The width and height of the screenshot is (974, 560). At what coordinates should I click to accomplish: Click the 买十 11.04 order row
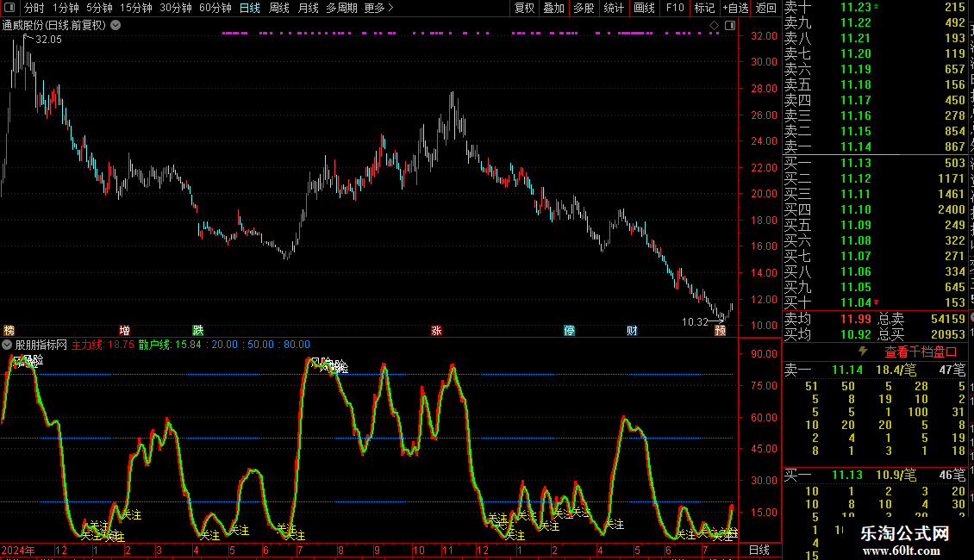(875, 302)
